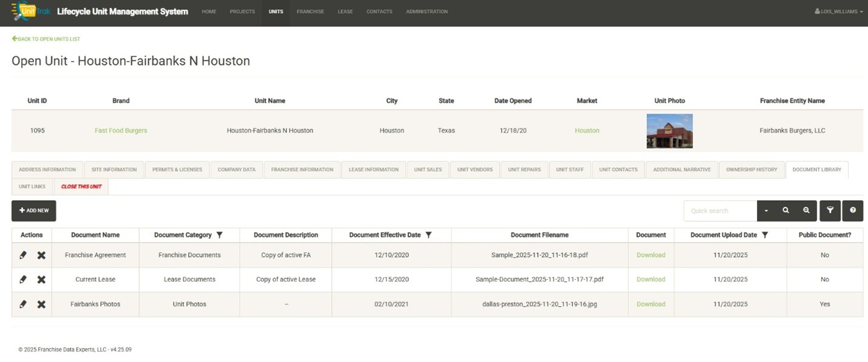Click the pencil icon for Fairbanks Photos
Image resolution: width=868 pixels, height=362 pixels.
tap(23, 304)
